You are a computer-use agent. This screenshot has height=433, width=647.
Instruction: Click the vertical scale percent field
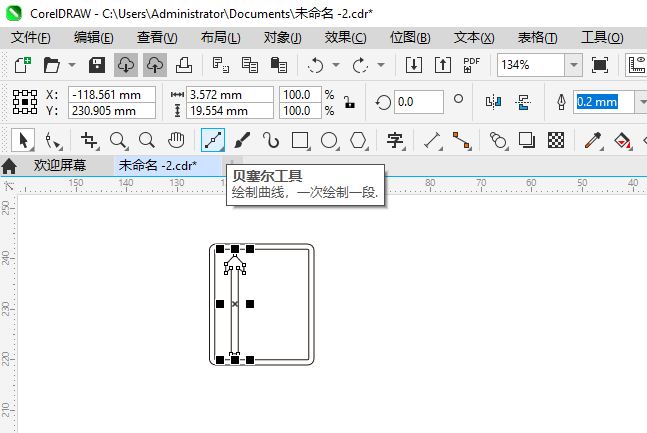pos(300,111)
